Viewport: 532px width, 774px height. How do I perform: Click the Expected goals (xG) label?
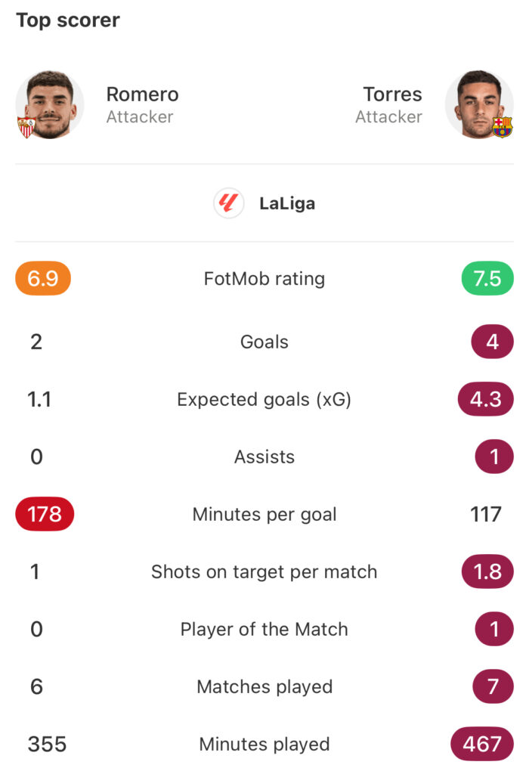(264, 399)
